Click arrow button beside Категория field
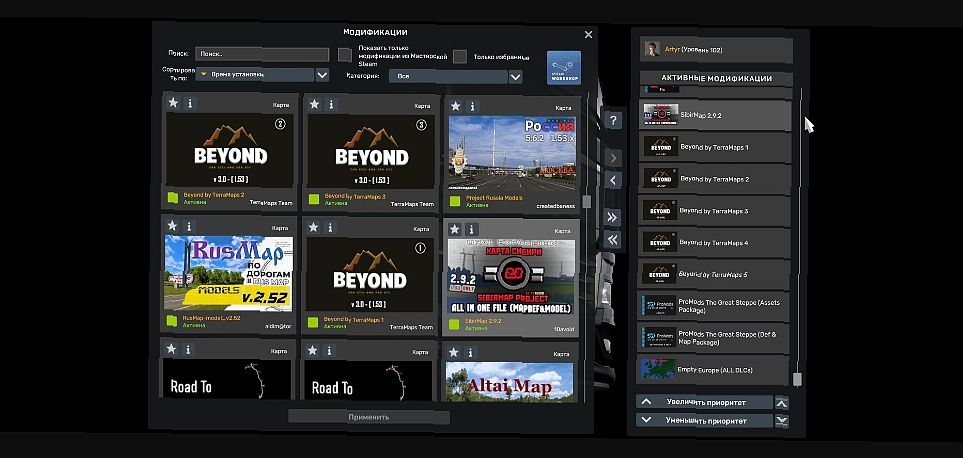963x458 pixels. (x=515, y=77)
